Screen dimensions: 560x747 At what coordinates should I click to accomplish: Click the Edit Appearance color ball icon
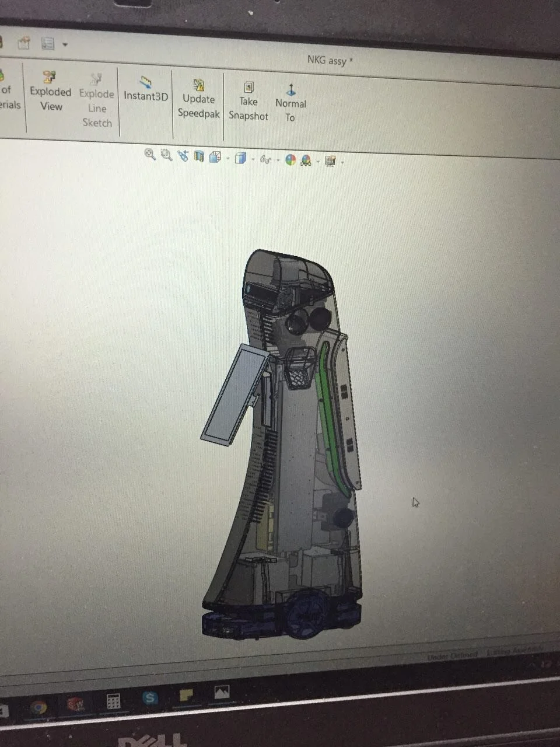click(x=290, y=160)
